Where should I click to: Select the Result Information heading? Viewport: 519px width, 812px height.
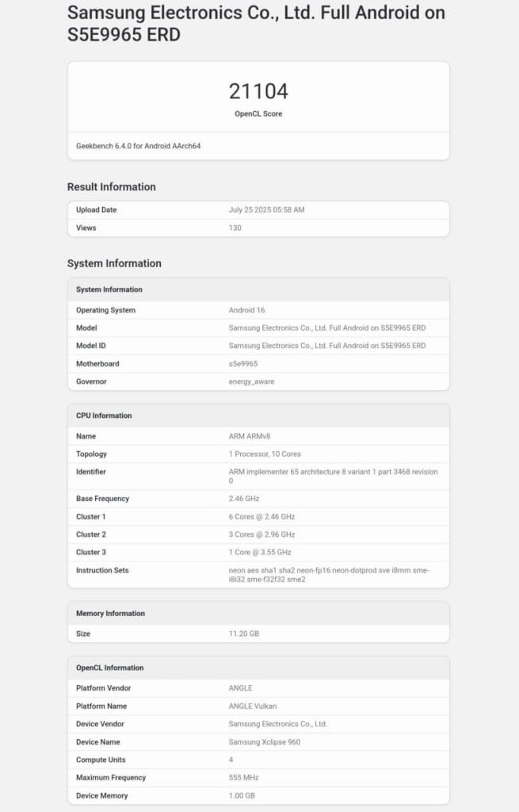112,187
